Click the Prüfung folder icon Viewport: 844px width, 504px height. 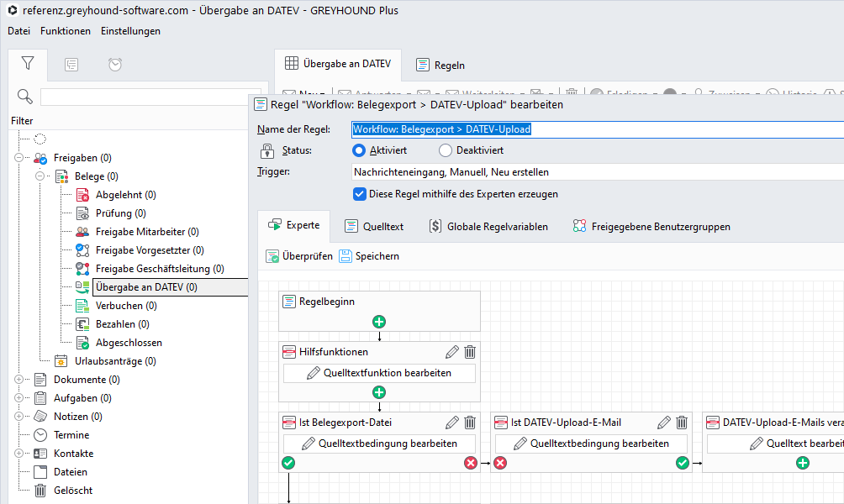(x=82, y=213)
